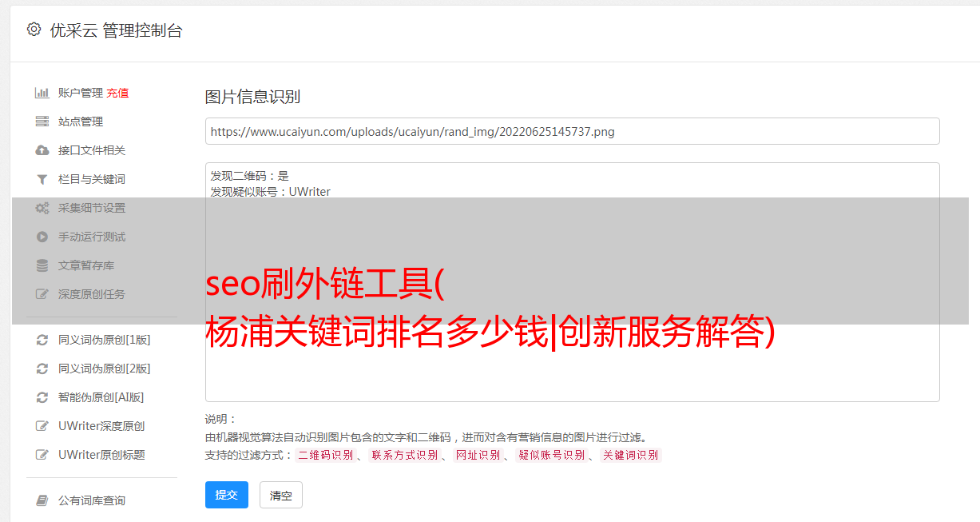
Task: Click the 网址识别 tag
Action: (478, 455)
